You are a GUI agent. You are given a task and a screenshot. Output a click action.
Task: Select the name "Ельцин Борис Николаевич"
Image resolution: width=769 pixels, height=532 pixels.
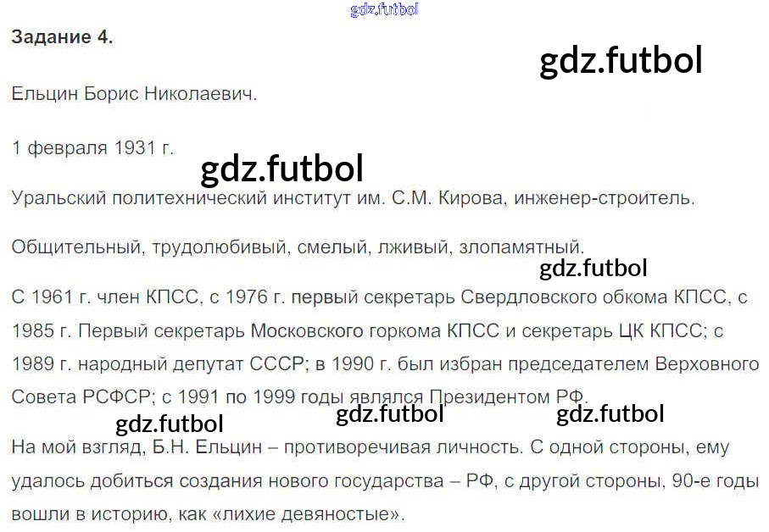pyautogui.click(x=134, y=93)
